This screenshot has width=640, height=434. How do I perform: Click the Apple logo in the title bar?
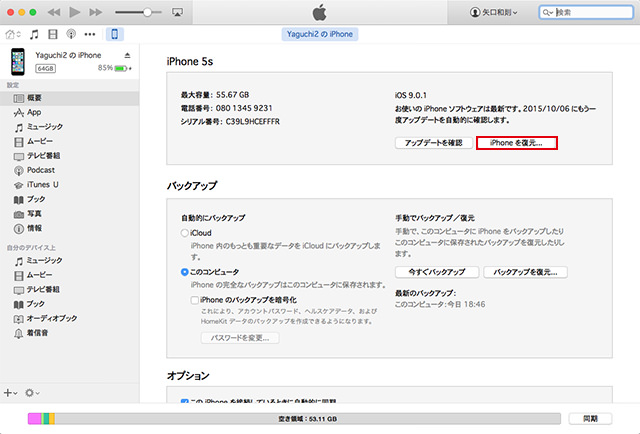pos(320,12)
